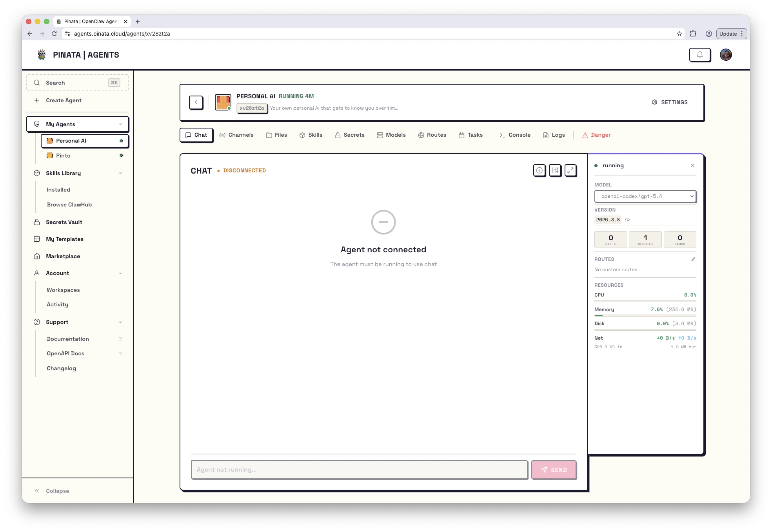Image resolution: width=772 pixels, height=532 pixels.
Task: Collapse the My Agents section
Action: click(120, 124)
